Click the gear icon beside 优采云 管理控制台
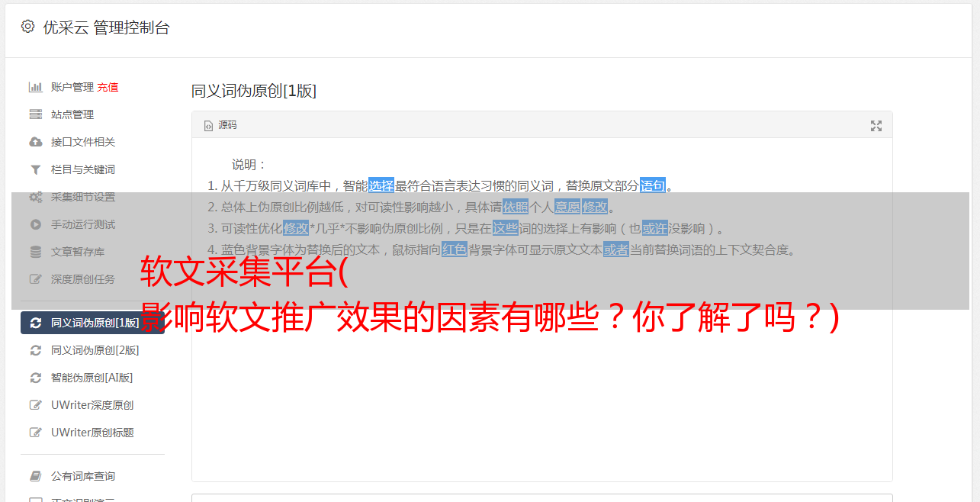Viewport: 980px width, 502px height. [x=27, y=27]
